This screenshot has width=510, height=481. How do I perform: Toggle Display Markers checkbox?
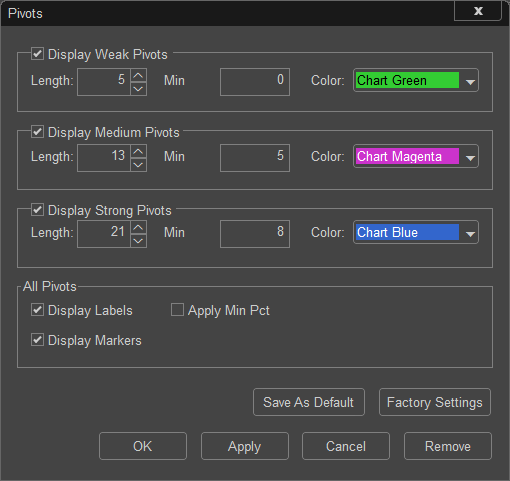pos(37,340)
